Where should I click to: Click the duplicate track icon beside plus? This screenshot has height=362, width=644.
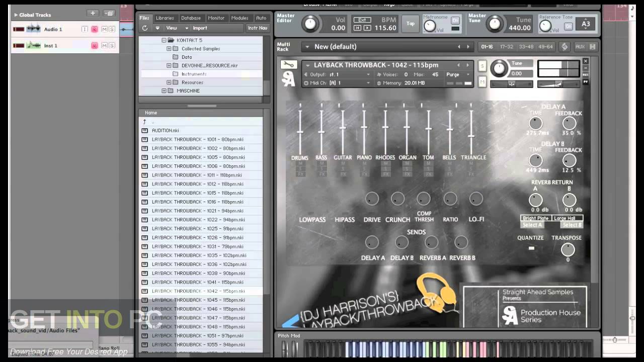(109, 14)
